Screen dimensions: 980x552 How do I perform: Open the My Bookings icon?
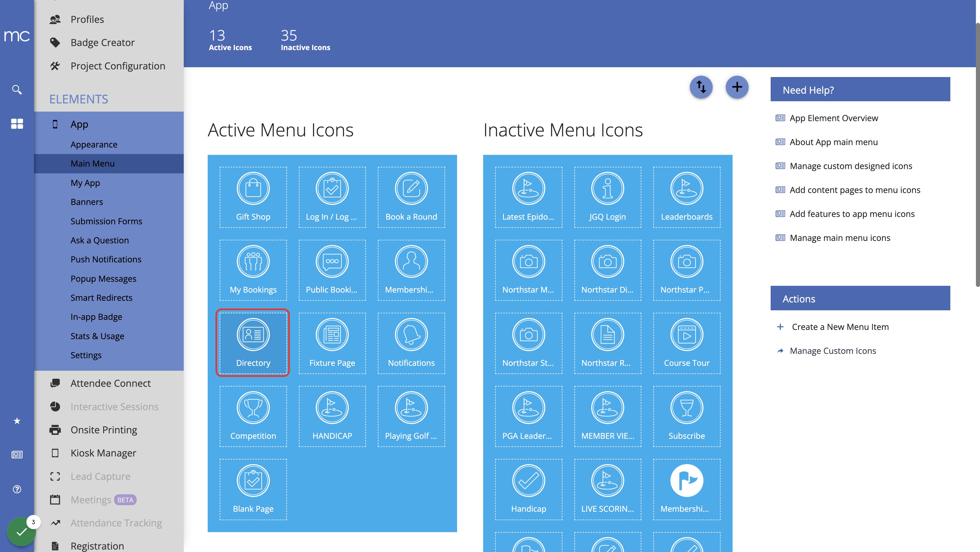click(253, 270)
